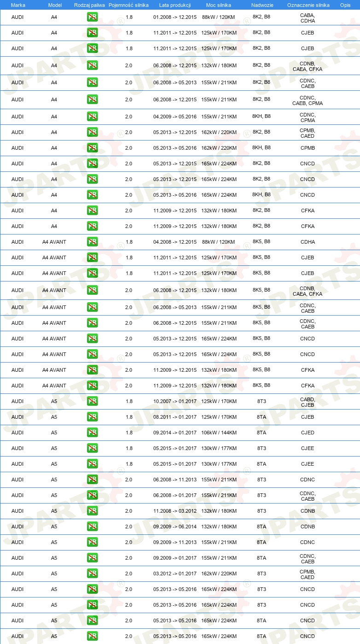
Task: Click the petrol icon in the A4 8K2 row with CDNB, CAEA, CFKA
Action: [92, 65]
